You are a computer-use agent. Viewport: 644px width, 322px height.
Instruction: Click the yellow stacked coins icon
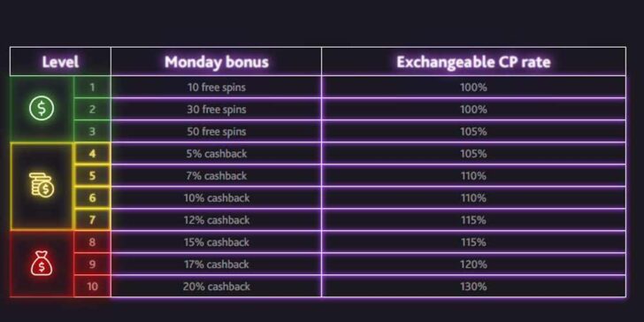(x=42, y=185)
